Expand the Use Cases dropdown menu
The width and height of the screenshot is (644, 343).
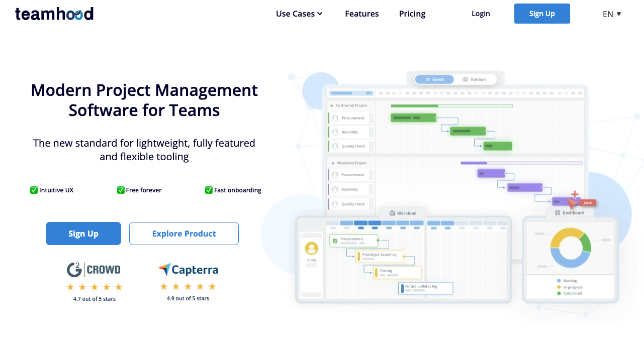[x=299, y=14]
